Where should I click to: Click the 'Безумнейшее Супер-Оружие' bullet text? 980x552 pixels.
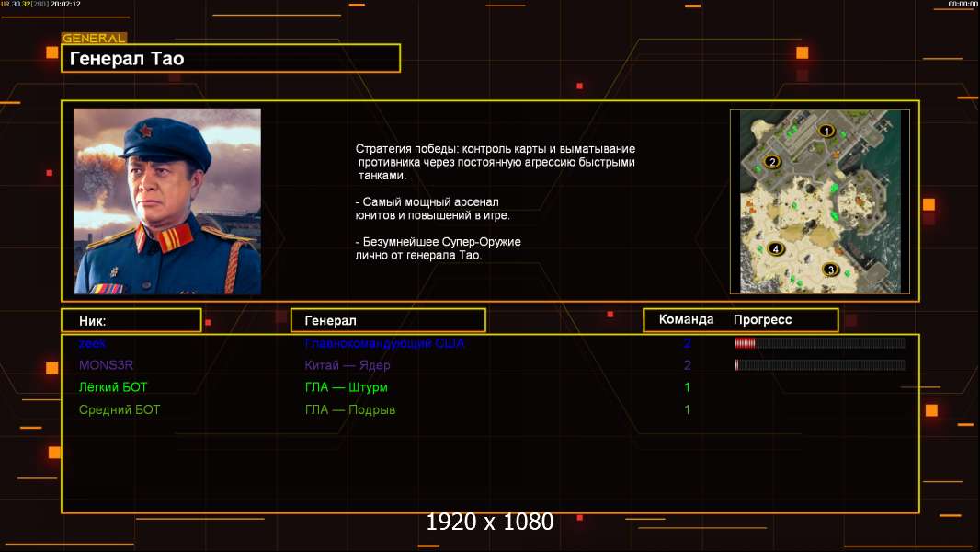click(439, 248)
